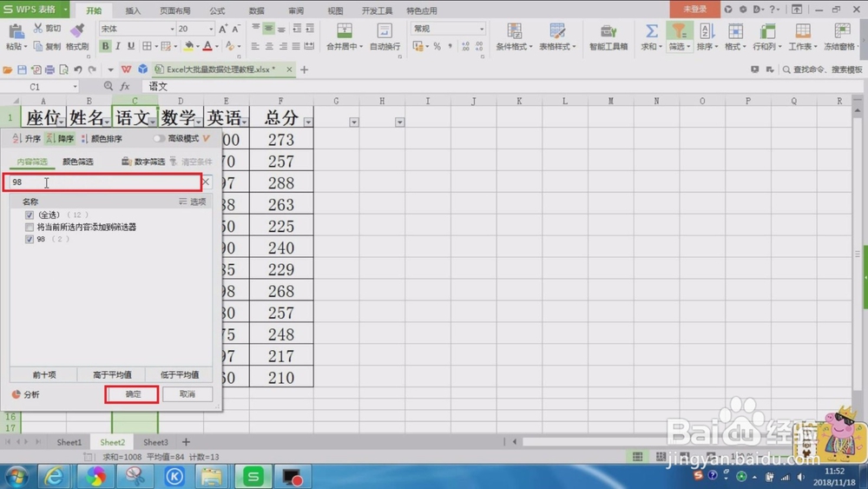Check add current selection to filter box
Viewport: 868px width, 489px height.
click(30, 227)
